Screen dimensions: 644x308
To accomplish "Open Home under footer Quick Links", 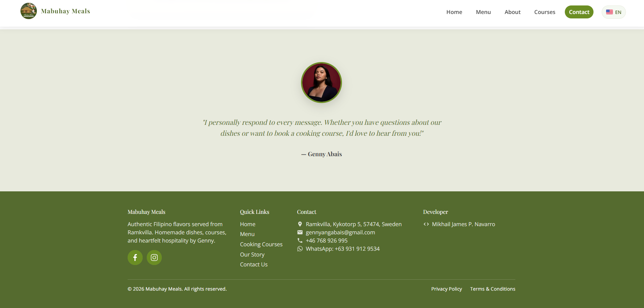I will pos(248,224).
